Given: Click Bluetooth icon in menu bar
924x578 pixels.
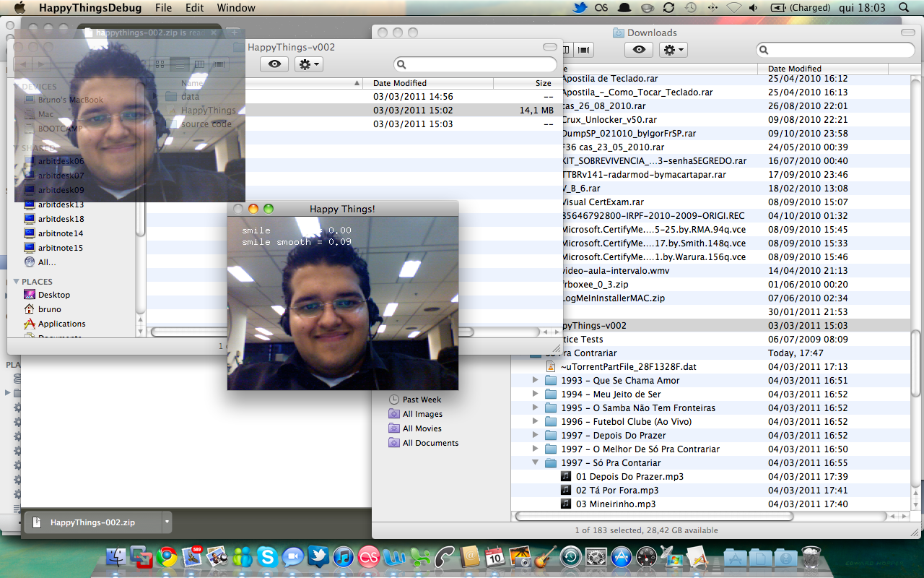Looking at the screenshot, I should pos(713,8).
